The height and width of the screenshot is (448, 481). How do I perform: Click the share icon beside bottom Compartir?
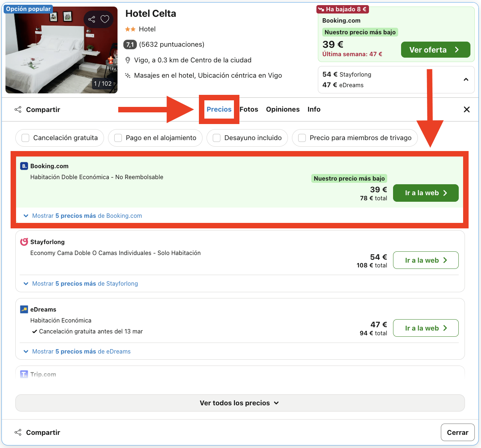(18, 432)
